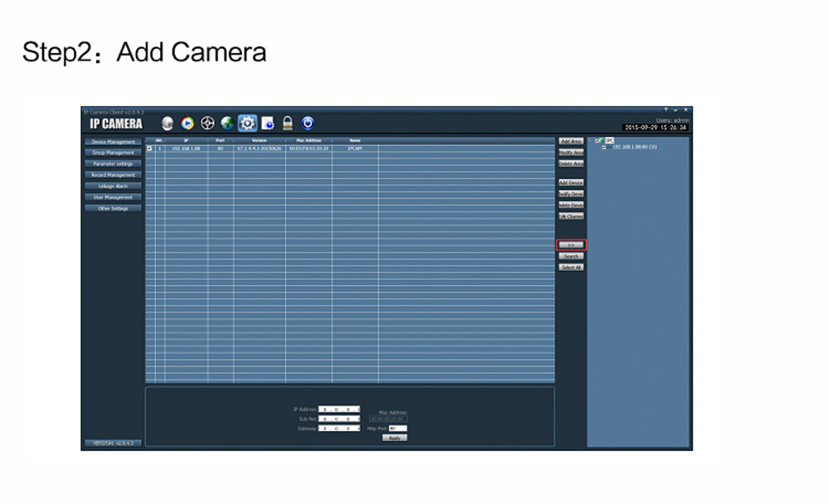
Task: Click the globe e-map icon
Action: pos(227,123)
